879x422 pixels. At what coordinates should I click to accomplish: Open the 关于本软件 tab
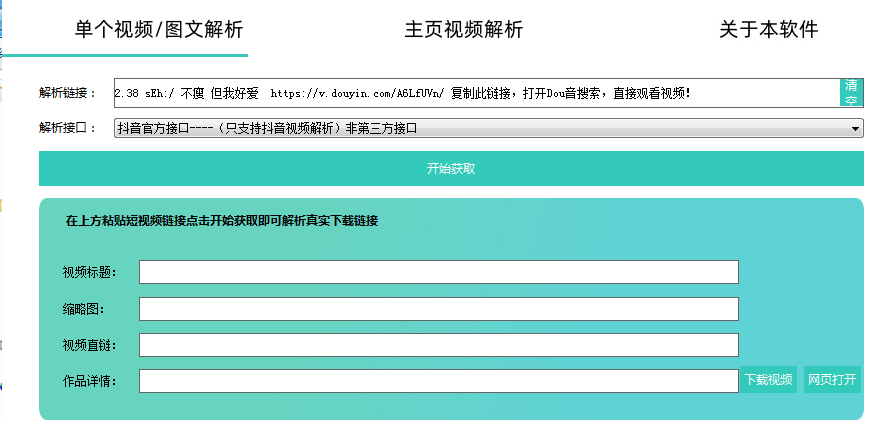click(x=769, y=29)
